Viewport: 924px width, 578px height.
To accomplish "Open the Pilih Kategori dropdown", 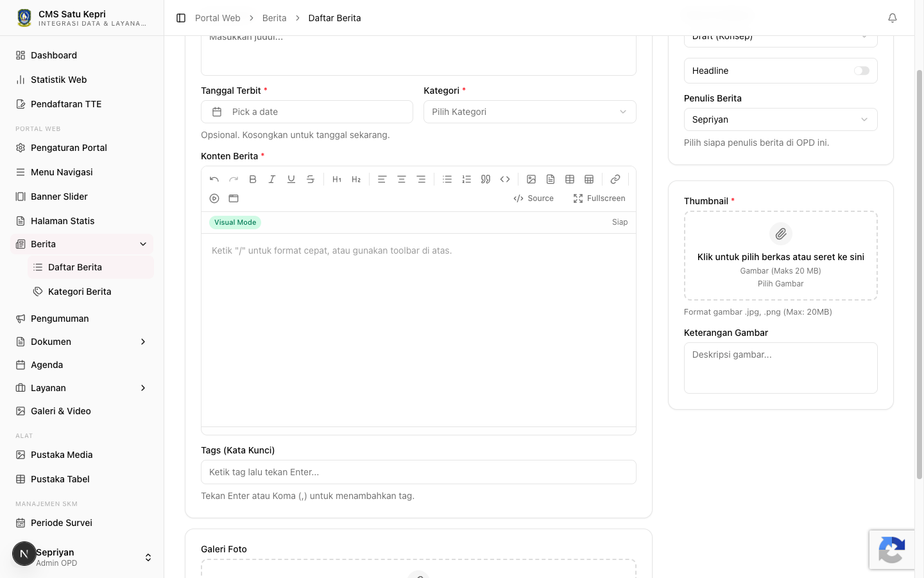I will (530, 112).
